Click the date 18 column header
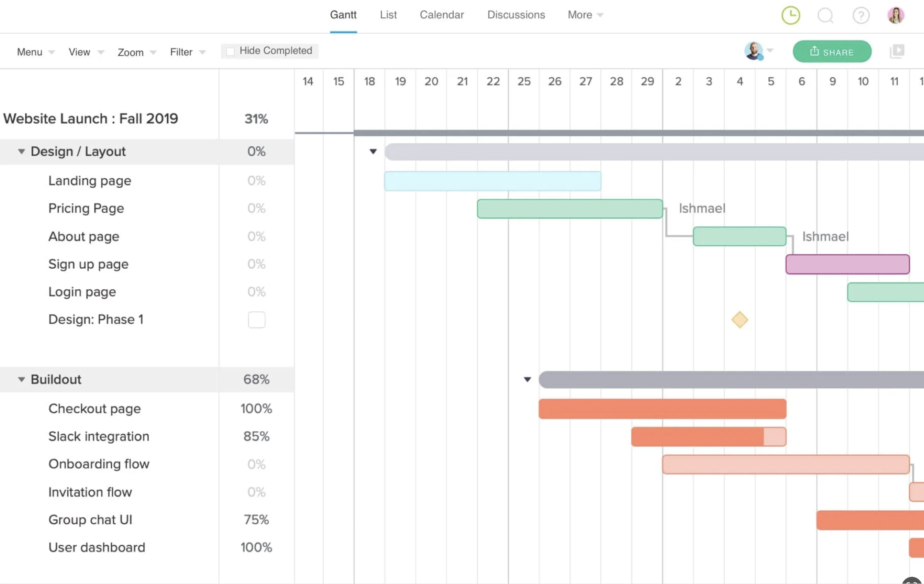Screen dimensions: 924x584 point(369,81)
